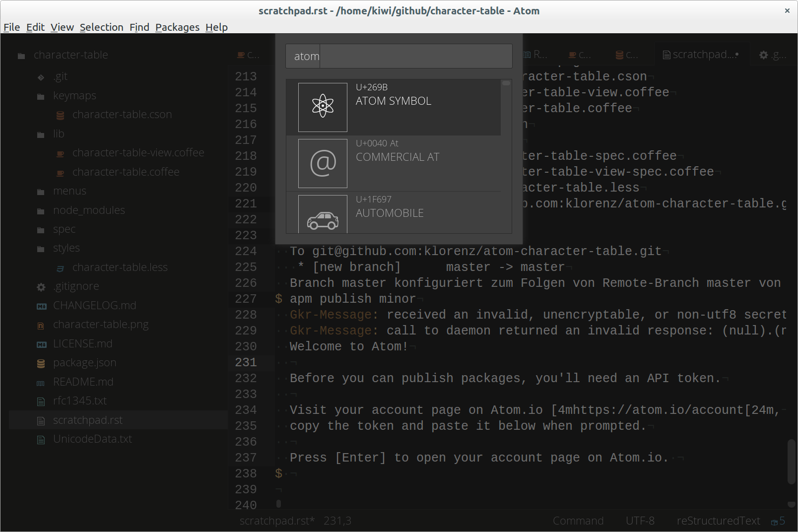Choose the AUTOMOBILE glyph thumbnail

pos(323,214)
